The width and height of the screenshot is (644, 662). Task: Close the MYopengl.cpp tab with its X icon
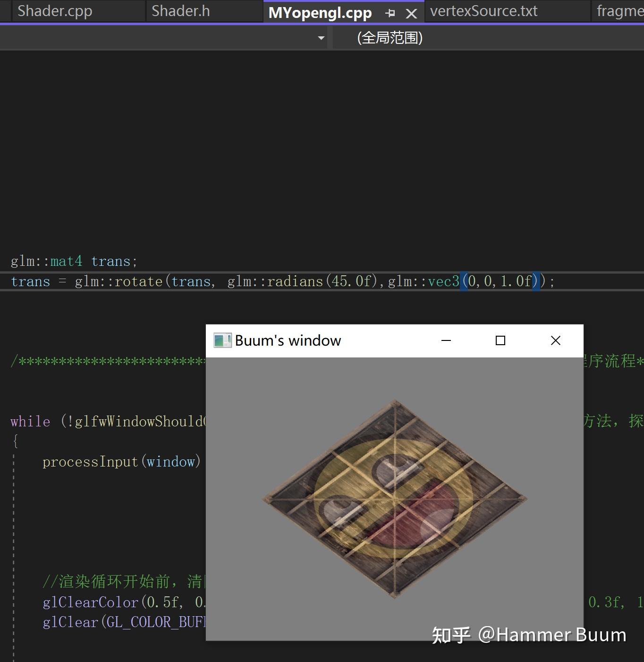(411, 13)
